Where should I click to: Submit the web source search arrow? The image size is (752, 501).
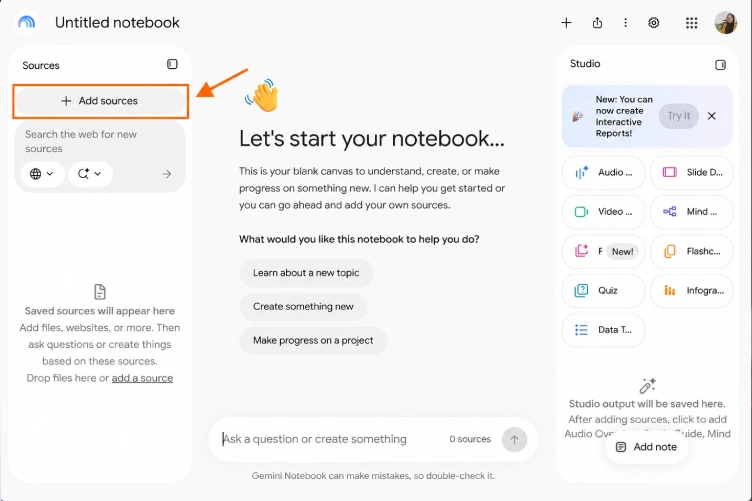pos(167,174)
